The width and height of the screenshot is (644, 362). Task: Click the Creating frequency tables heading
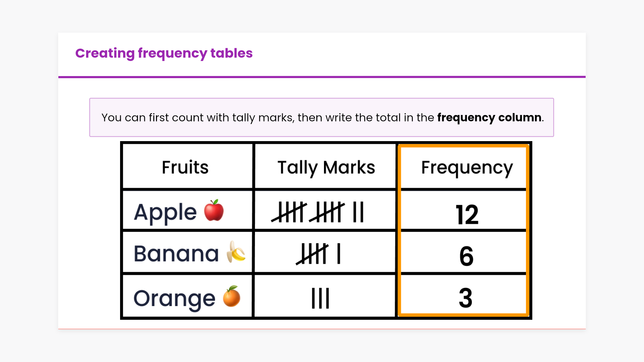[x=164, y=53]
